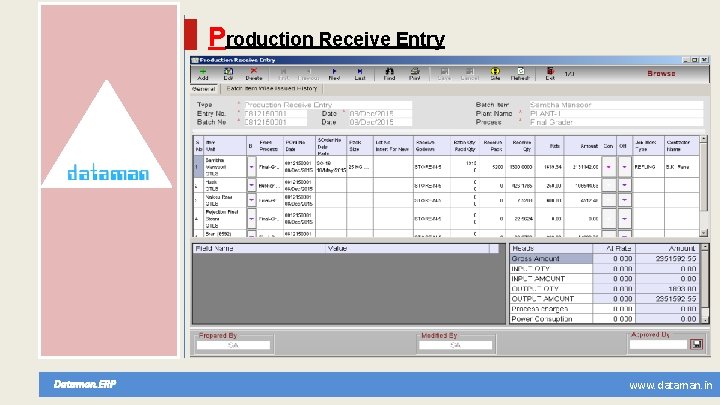
Task: Click Date field beside Entry No.
Action: pos(380,113)
